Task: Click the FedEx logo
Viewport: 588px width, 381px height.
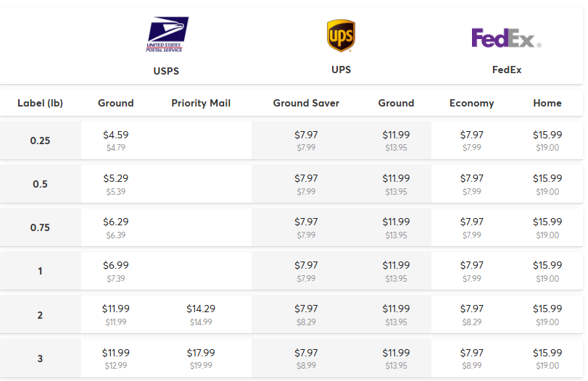Action: coord(506,38)
